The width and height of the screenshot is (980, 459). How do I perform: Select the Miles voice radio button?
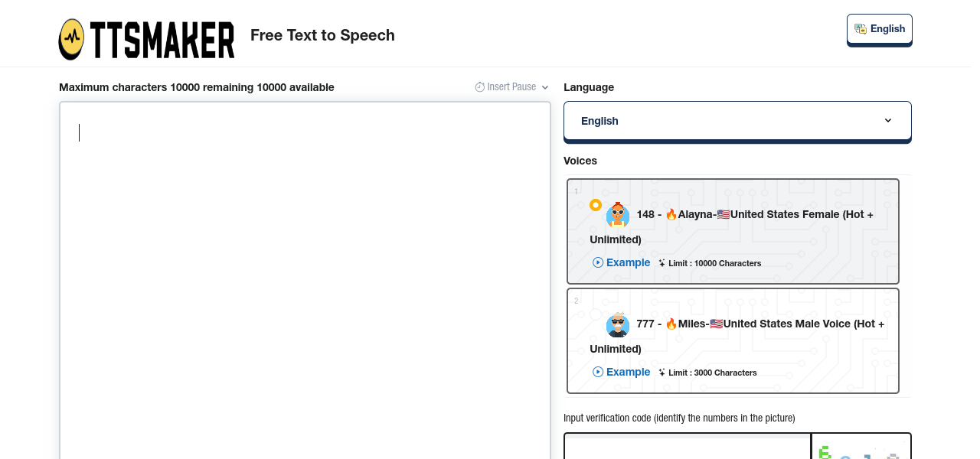pyautogui.click(x=596, y=314)
